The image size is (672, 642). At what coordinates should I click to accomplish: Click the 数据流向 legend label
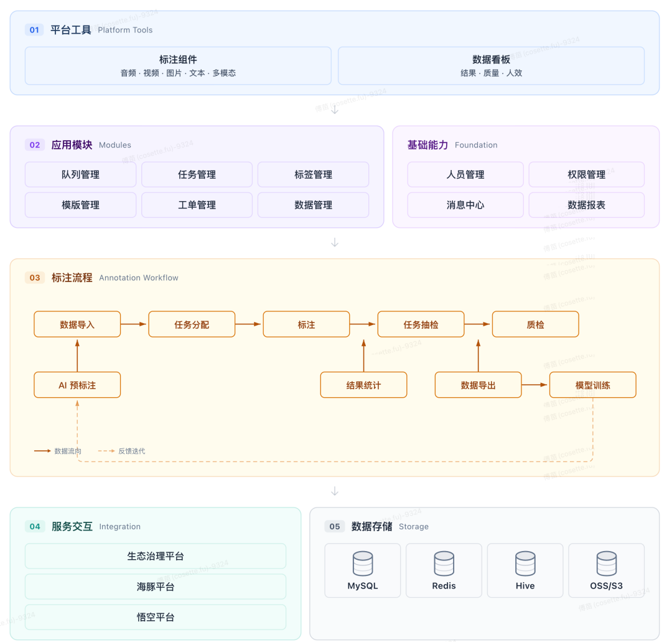point(68,451)
